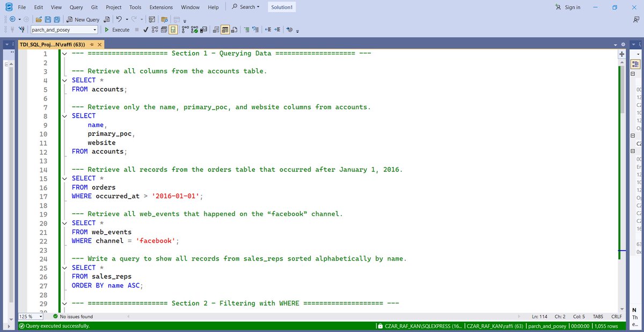
Task: Open the Search box in the title bar
Action: click(x=245, y=7)
